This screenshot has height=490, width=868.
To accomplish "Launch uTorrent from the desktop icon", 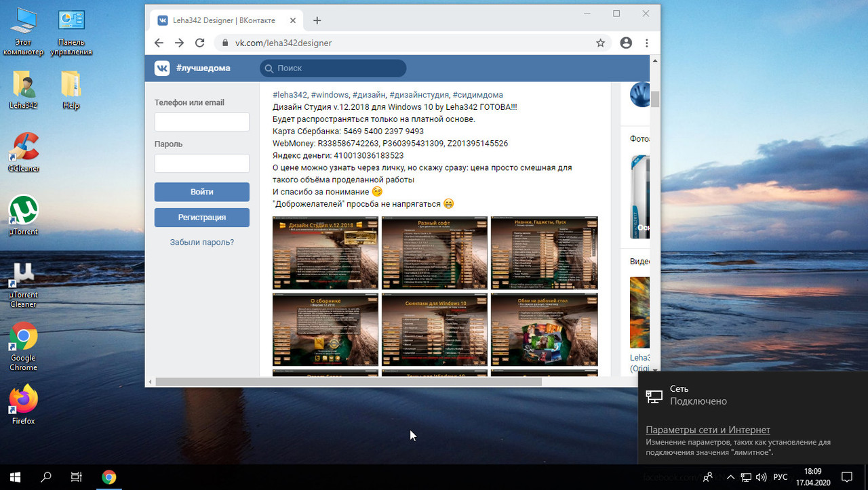I will click(x=22, y=210).
